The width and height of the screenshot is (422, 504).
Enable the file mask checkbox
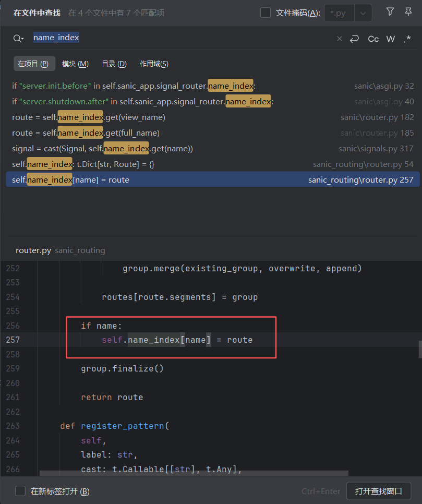(x=266, y=13)
